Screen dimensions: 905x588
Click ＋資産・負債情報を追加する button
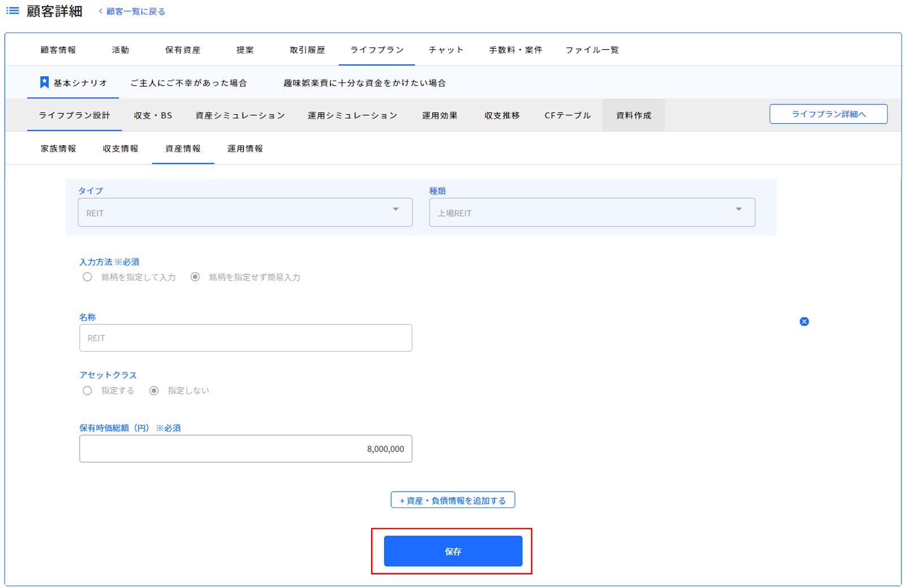453,500
